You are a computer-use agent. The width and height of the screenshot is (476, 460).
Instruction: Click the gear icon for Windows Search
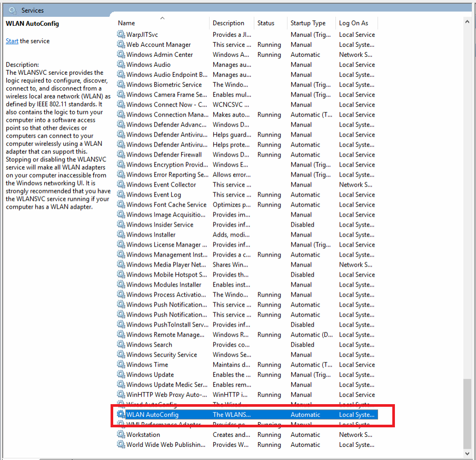click(121, 344)
